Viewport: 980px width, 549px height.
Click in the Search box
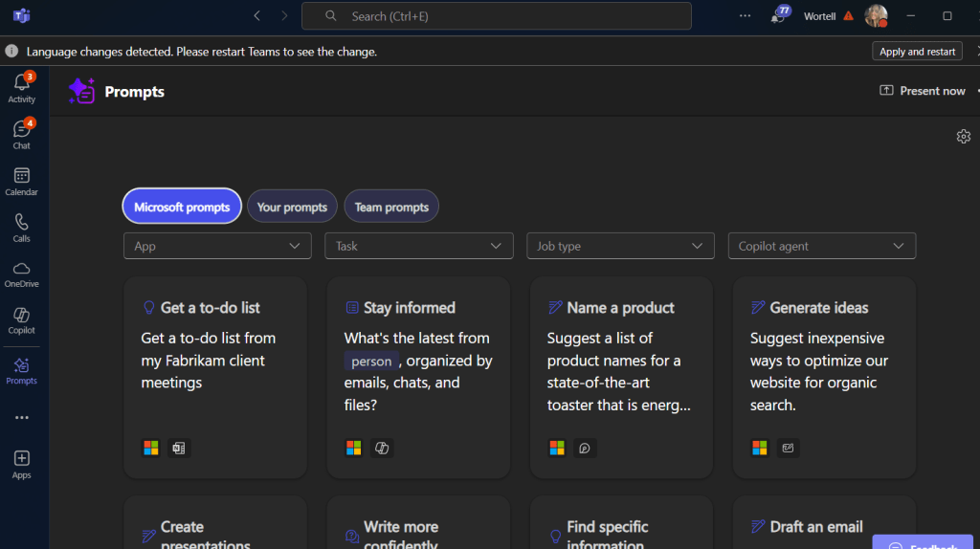[x=496, y=16]
